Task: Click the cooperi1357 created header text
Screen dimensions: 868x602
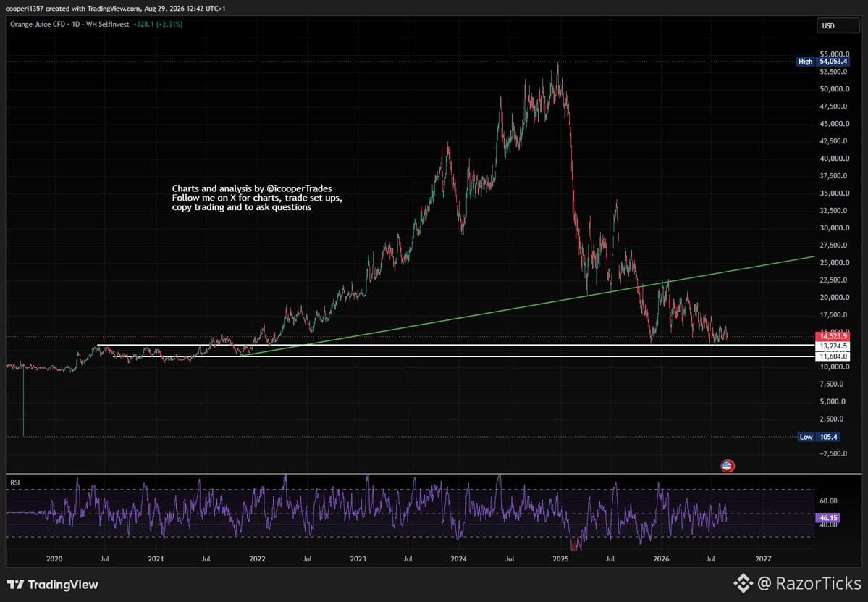Action: (116, 8)
